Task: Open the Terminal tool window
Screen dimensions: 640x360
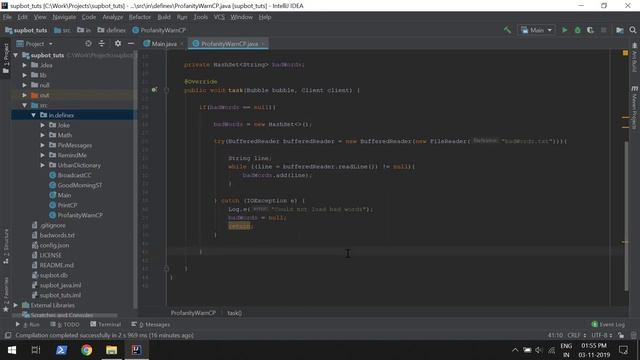Action: coord(106,324)
